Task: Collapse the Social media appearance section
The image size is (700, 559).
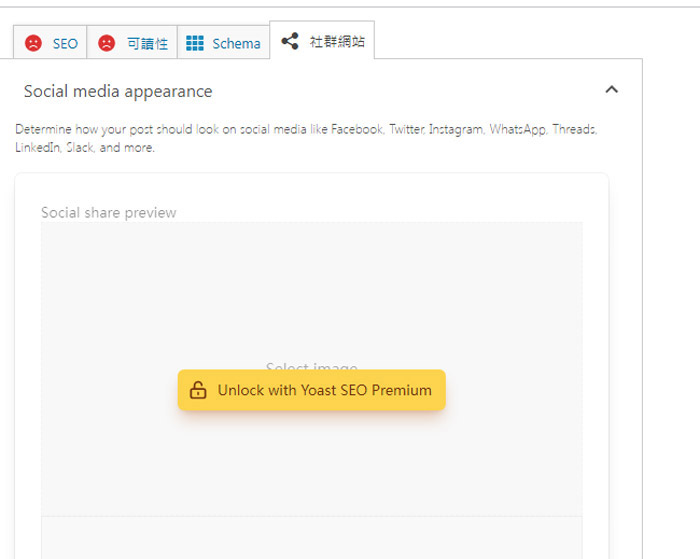Action: [x=611, y=89]
